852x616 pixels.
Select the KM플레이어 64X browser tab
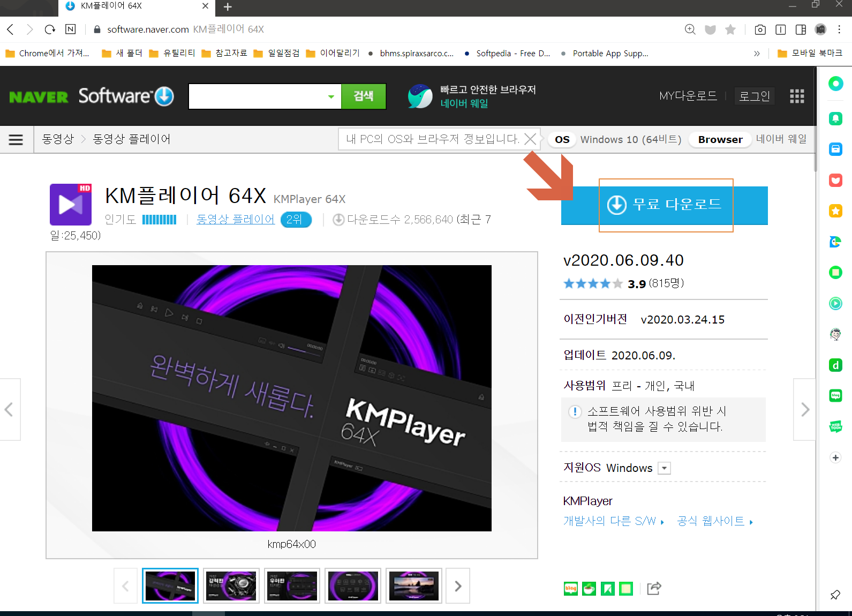[x=137, y=7]
